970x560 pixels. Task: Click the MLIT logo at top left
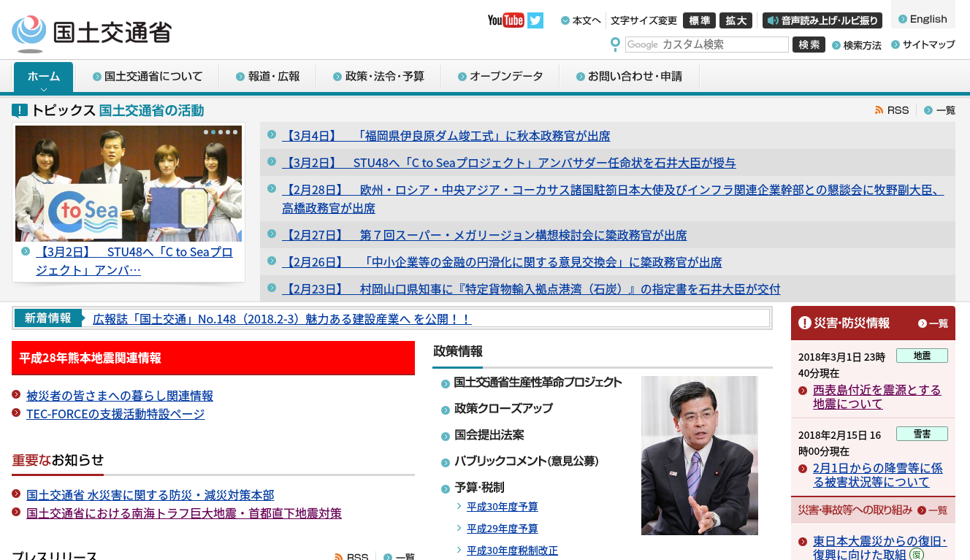click(92, 33)
